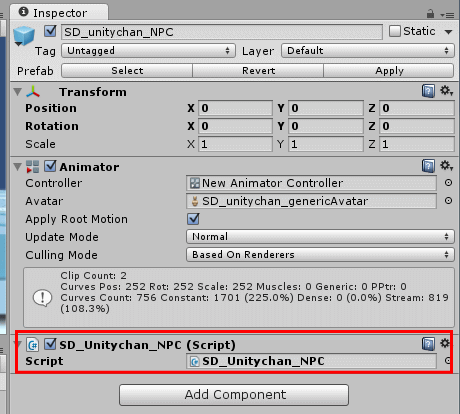Select the Inspector tab
460x414 pixels.
click(x=59, y=13)
